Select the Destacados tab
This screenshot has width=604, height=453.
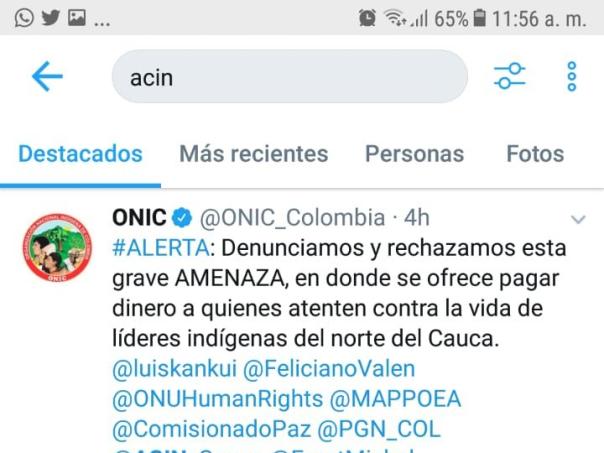coord(81,154)
